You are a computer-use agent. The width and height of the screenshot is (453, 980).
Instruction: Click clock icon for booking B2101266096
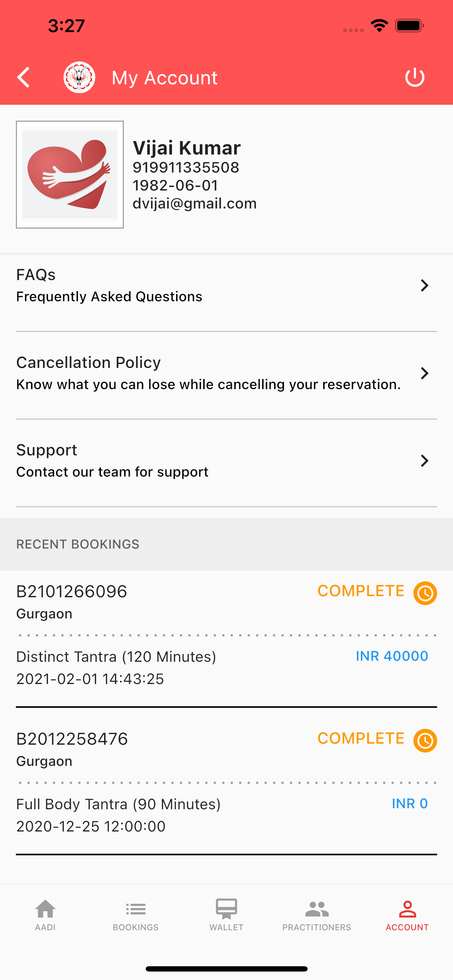(x=425, y=593)
